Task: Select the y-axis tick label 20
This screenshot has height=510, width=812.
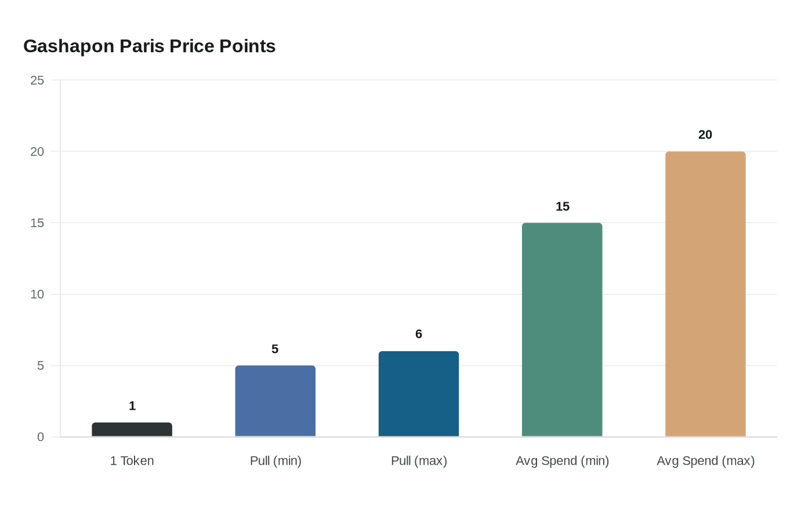Action: pos(37,152)
